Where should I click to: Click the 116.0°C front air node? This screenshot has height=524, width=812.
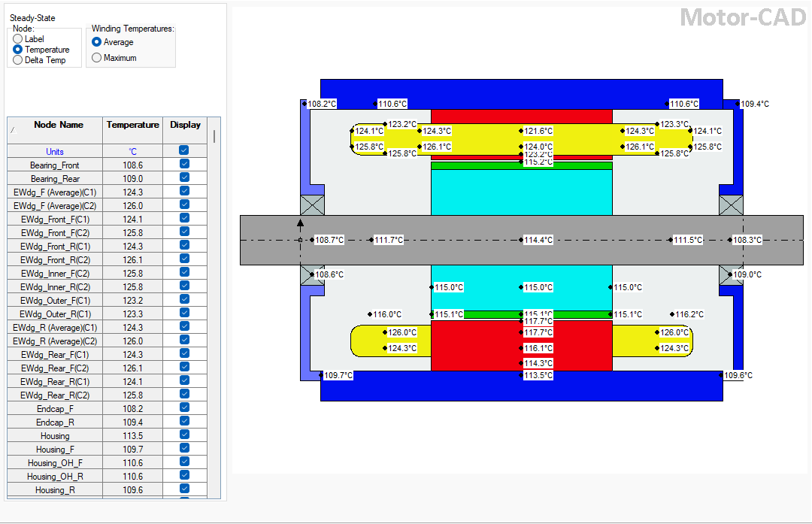387,314
